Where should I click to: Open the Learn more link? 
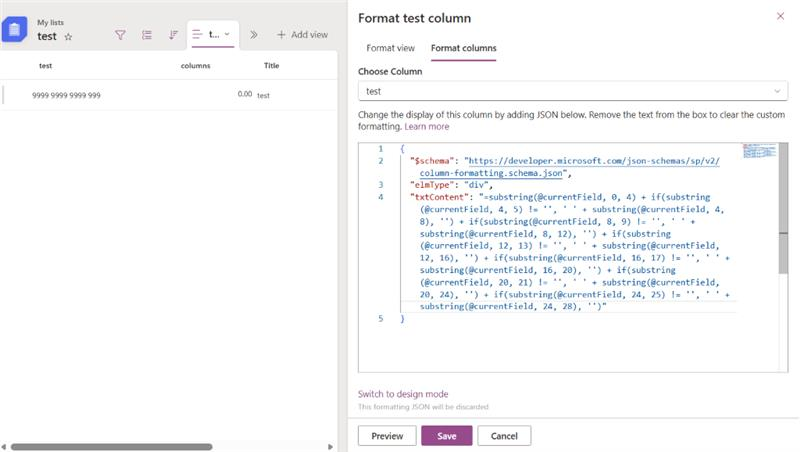427,127
